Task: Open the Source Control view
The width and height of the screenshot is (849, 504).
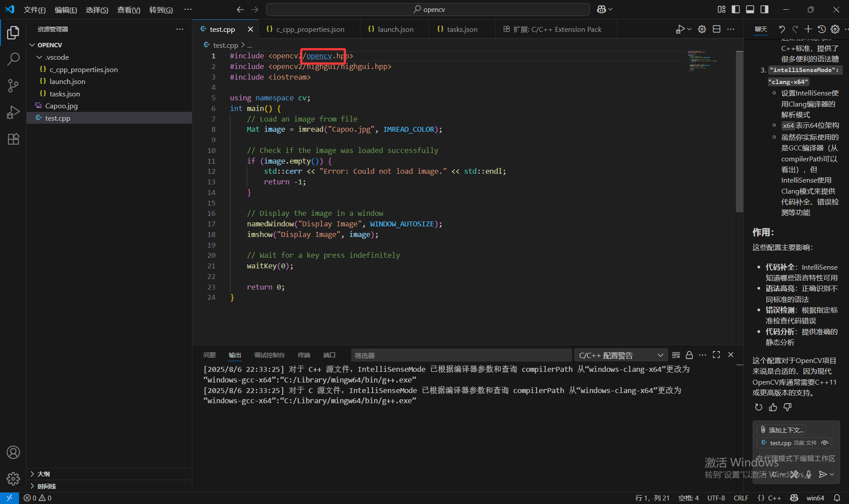Action: click(x=13, y=86)
